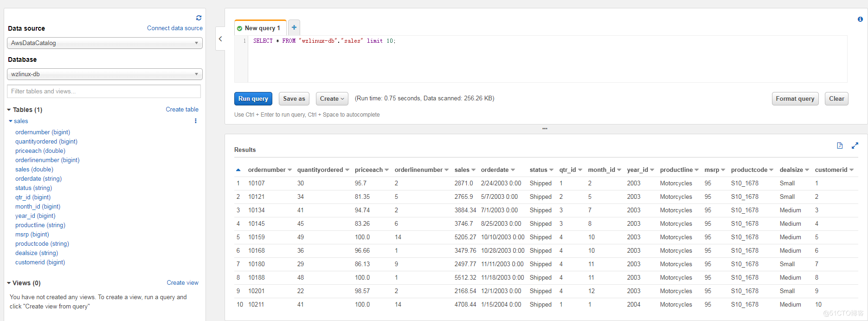Open customerid column sort caret
This screenshot has width=868, height=321.
tap(851, 170)
